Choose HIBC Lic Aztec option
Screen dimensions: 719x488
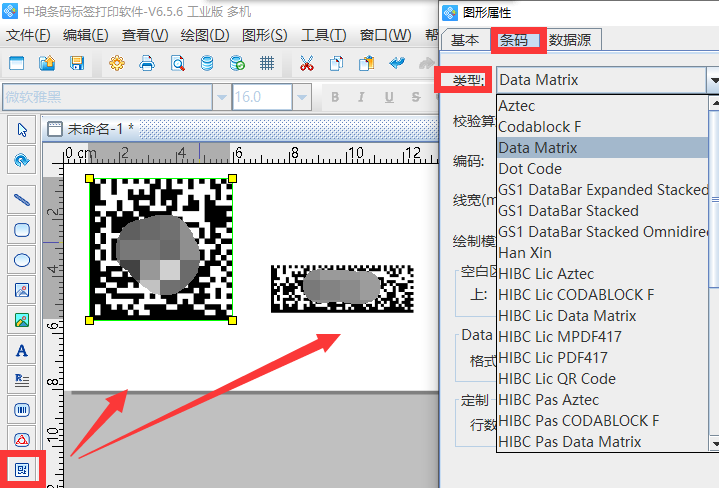point(603,274)
